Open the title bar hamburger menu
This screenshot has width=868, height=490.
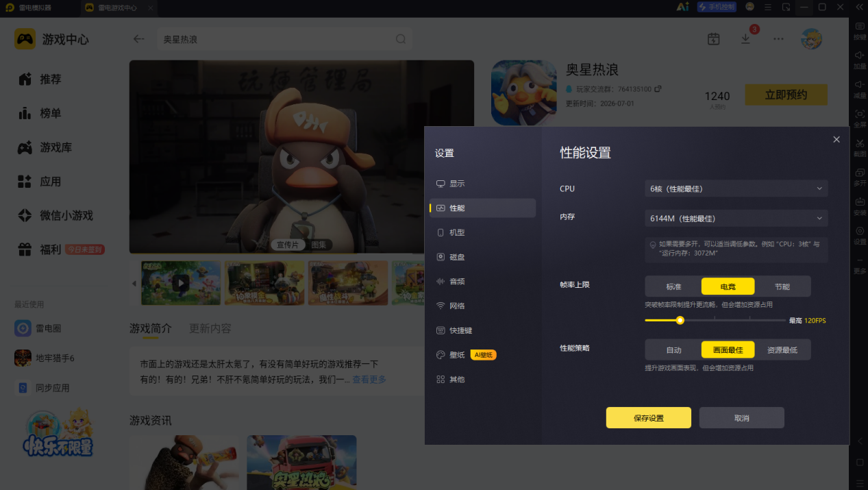[768, 7]
